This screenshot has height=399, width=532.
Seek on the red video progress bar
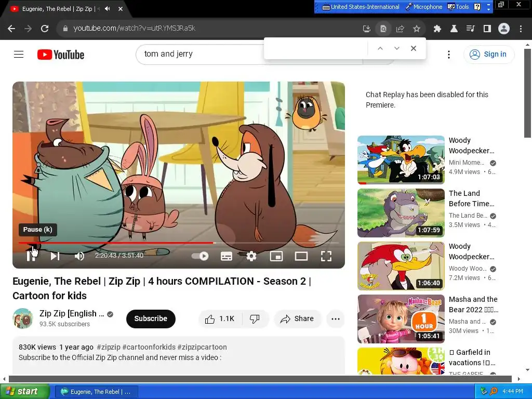116,243
